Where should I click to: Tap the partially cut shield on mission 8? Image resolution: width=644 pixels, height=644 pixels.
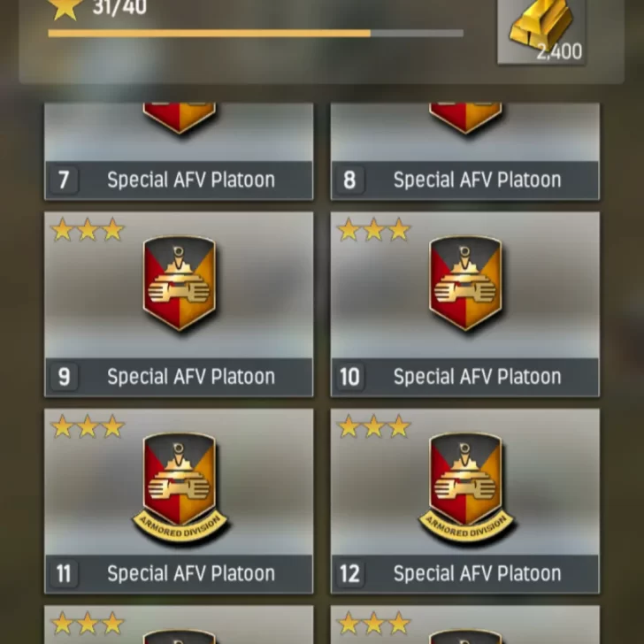pos(465,119)
